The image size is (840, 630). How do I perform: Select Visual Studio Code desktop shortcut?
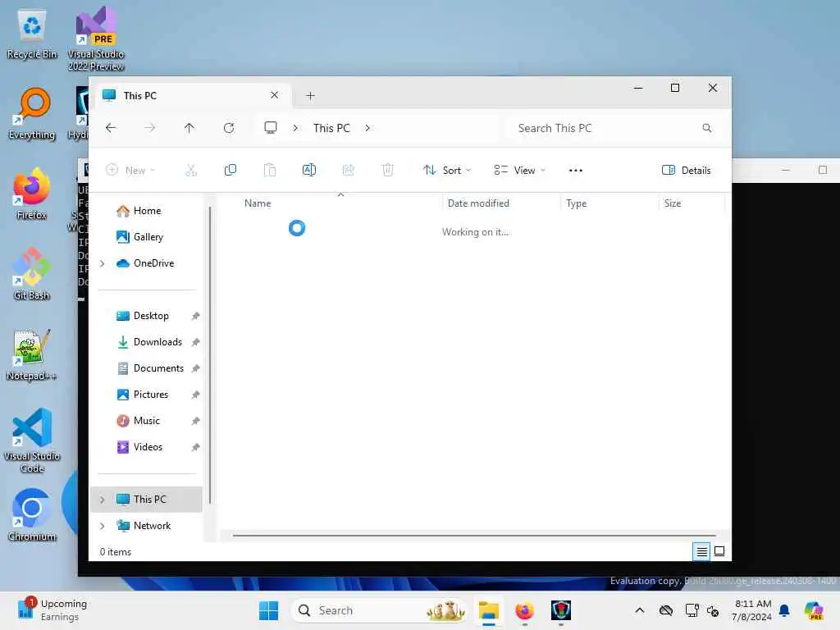coord(32,441)
